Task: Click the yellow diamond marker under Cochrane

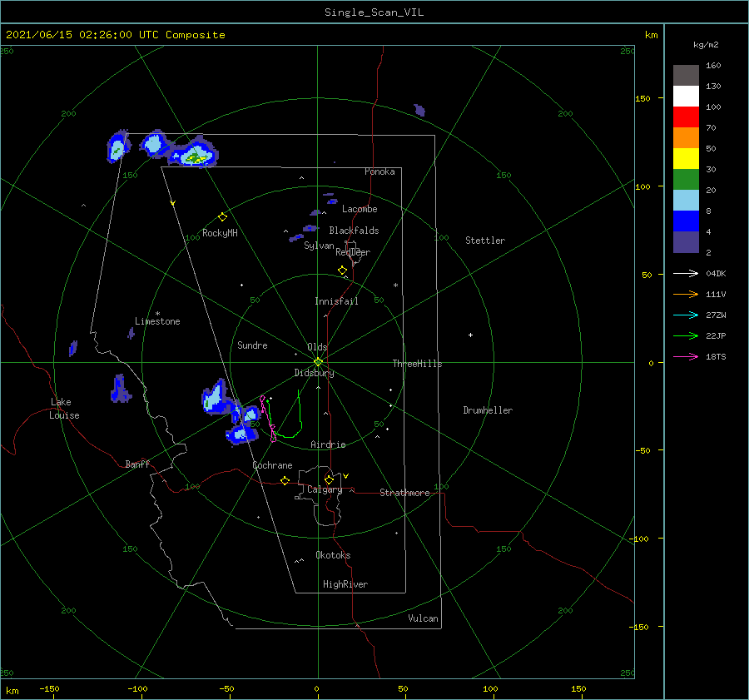Action: pos(285,480)
